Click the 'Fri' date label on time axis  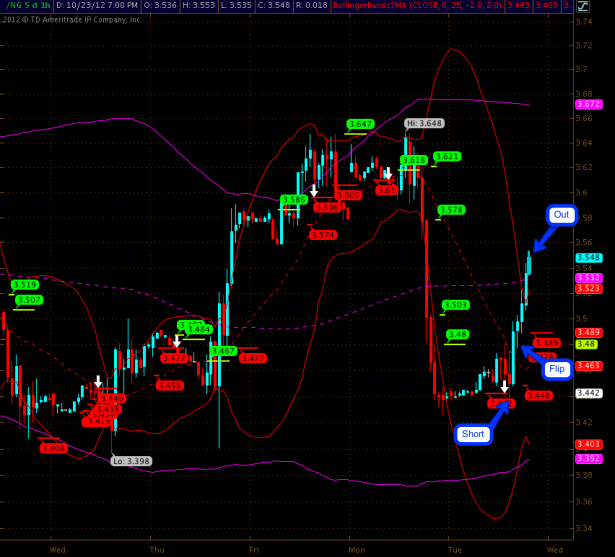[x=255, y=549]
